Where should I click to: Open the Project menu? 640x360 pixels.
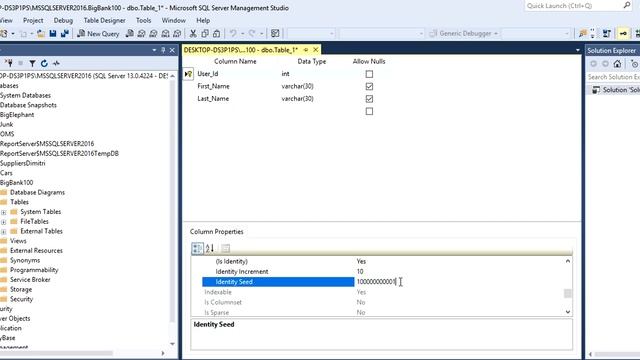[33, 20]
